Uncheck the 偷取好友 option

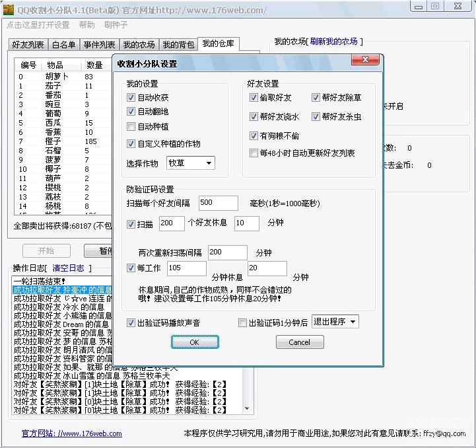click(x=254, y=97)
